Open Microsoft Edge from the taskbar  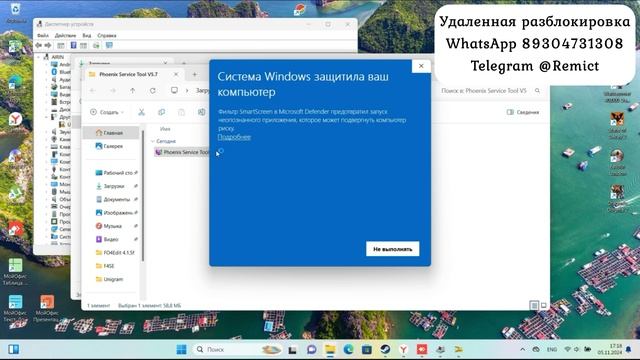pyautogui.click(x=348, y=349)
